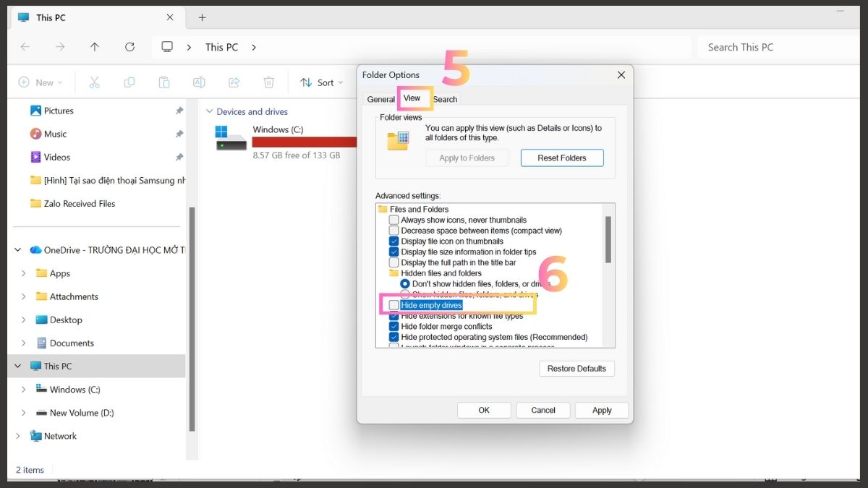Viewport: 868px width, 488px height.
Task: Enable Always show icons, never thumbnails
Action: (393, 220)
